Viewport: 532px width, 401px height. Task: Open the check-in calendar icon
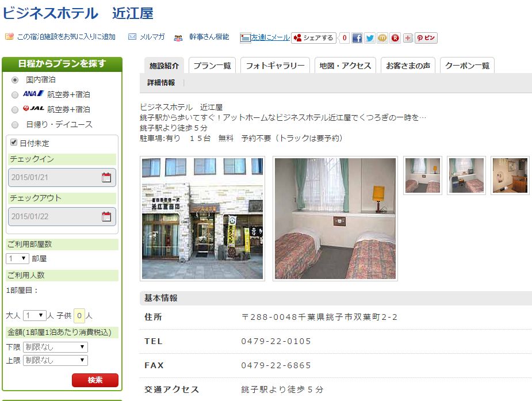(106, 178)
